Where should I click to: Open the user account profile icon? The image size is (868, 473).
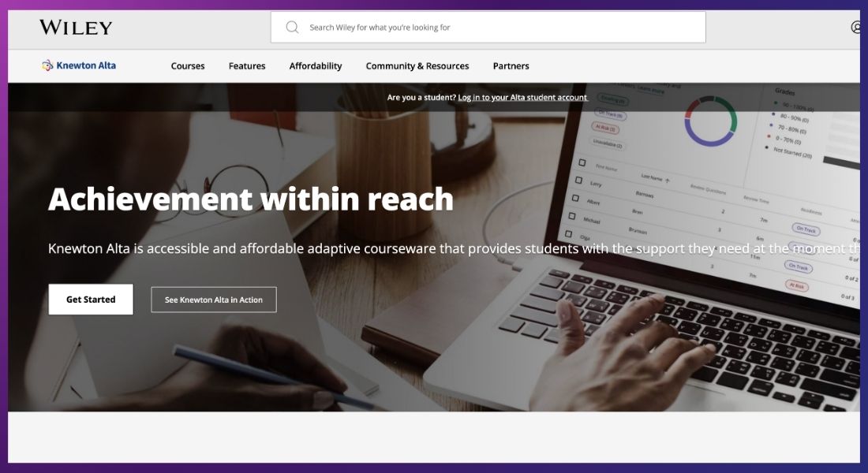856,27
